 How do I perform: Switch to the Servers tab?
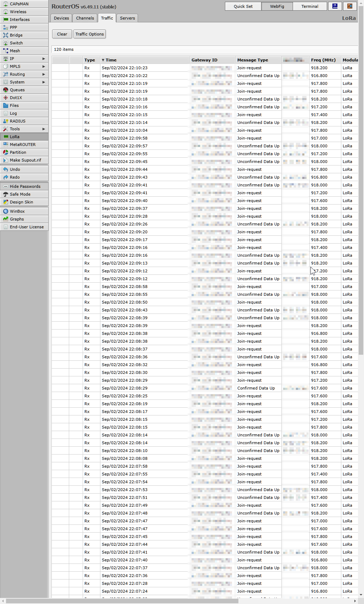click(x=127, y=18)
